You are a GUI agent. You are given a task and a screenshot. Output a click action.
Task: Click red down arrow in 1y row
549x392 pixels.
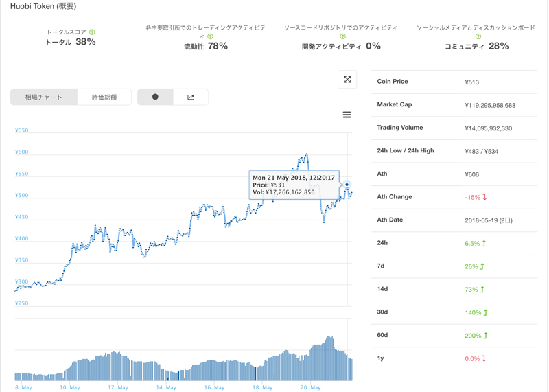484,359
